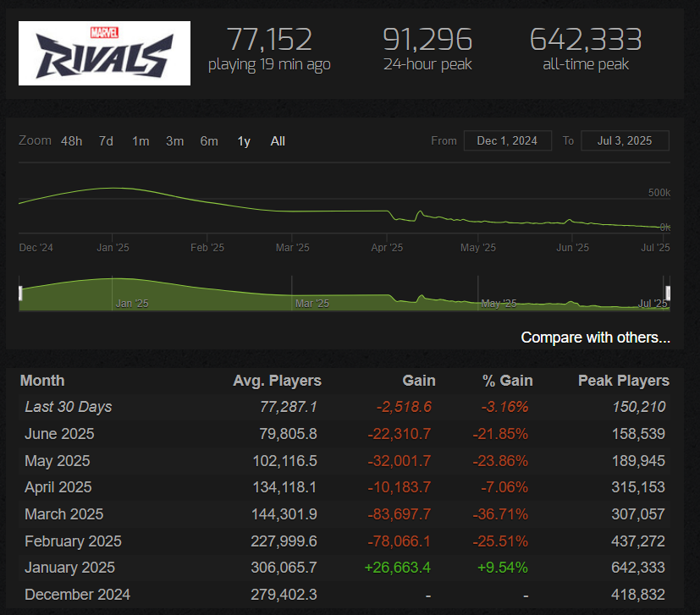Click the +26,663.4 gain cell

coord(397,568)
